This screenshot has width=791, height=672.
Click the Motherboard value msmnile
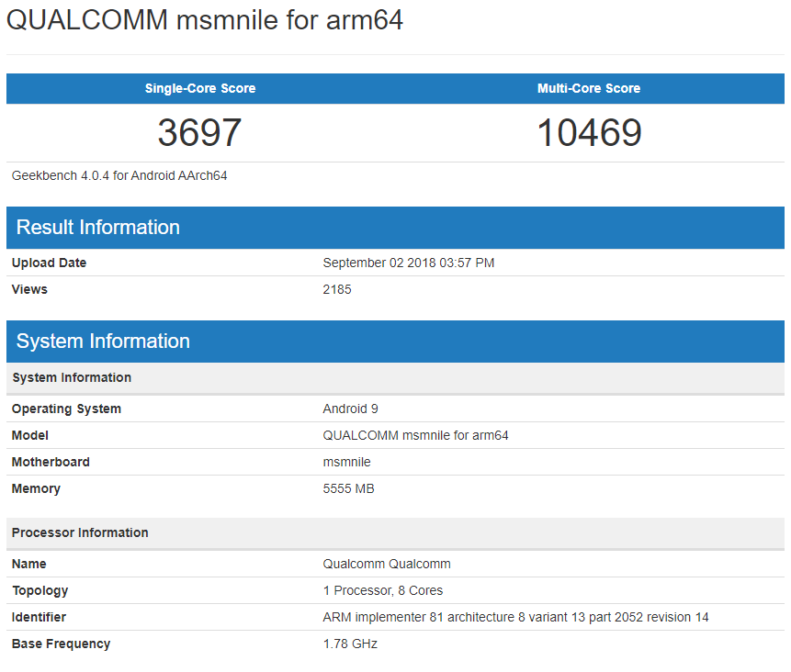(x=348, y=462)
